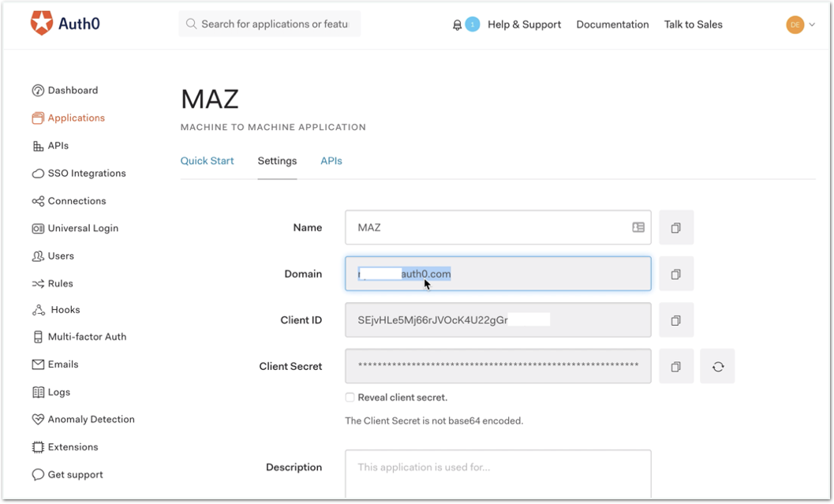View Logs page
Screen dimensions: 834x504
pyautogui.click(x=58, y=392)
